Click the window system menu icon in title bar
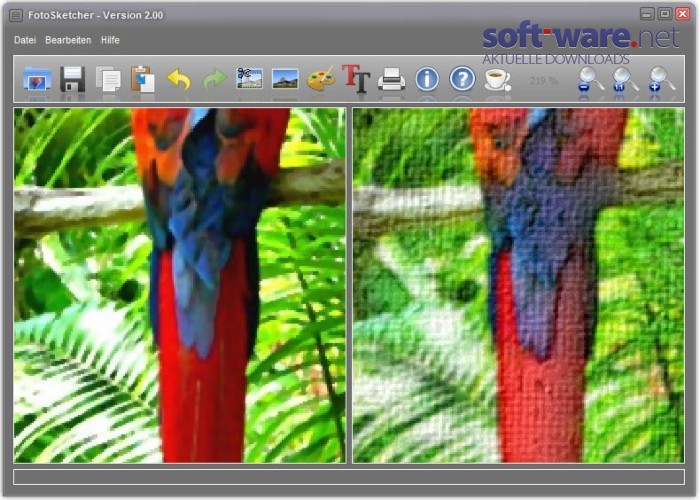The height and width of the screenshot is (500, 700). (16, 16)
